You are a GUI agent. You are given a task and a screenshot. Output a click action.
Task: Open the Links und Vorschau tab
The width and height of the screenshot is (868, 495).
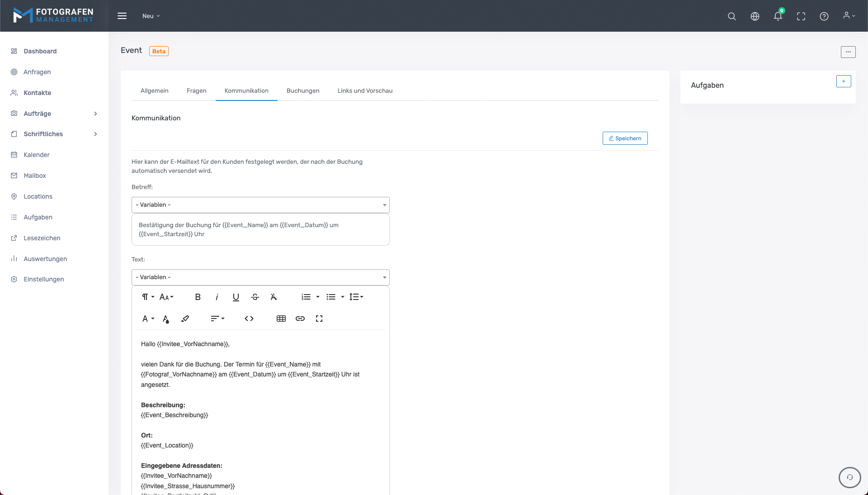click(365, 90)
